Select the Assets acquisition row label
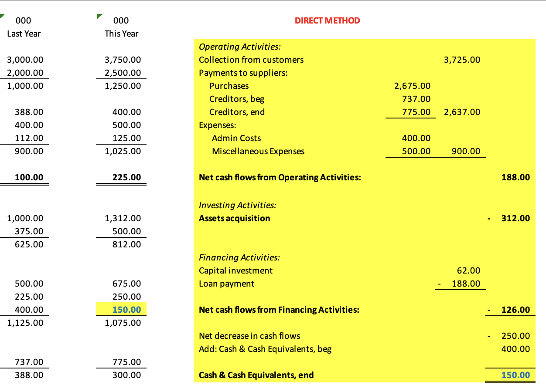Viewport: 546px width, 392px height. pyautogui.click(x=234, y=218)
